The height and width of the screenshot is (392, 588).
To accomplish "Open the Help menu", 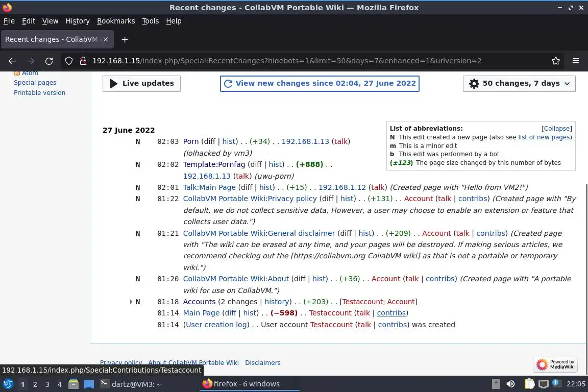I will click(174, 21).
